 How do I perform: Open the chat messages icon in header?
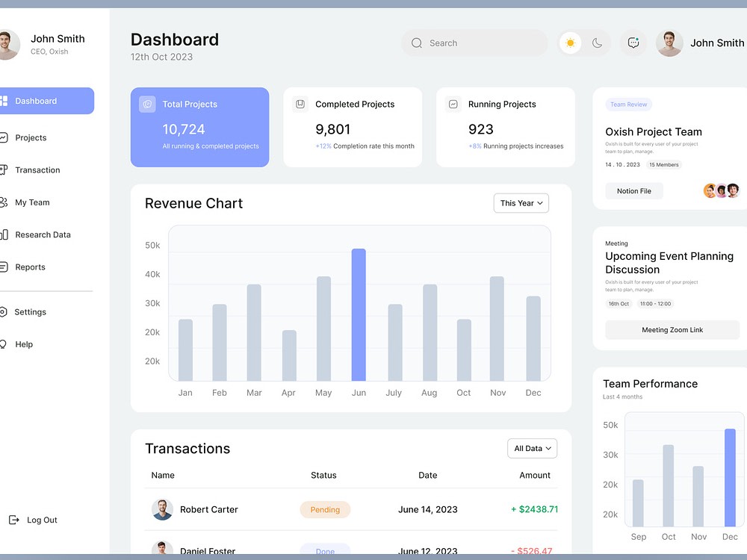point(633,43)
